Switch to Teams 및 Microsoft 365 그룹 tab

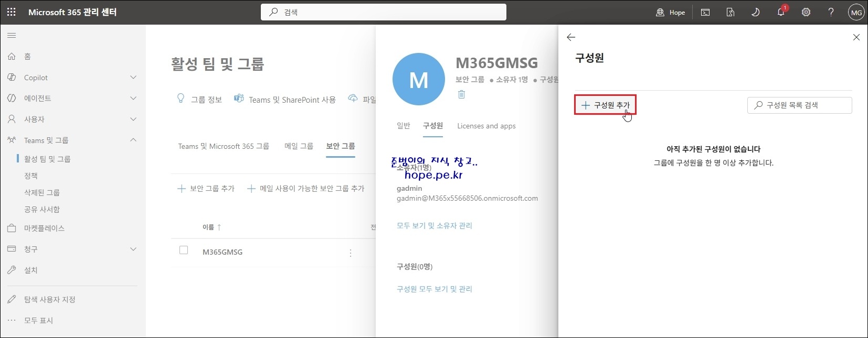pos(224,146)
